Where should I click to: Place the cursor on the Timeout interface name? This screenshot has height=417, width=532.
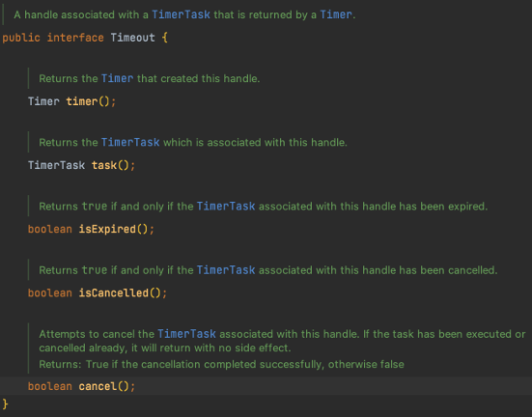pos(132,38)
